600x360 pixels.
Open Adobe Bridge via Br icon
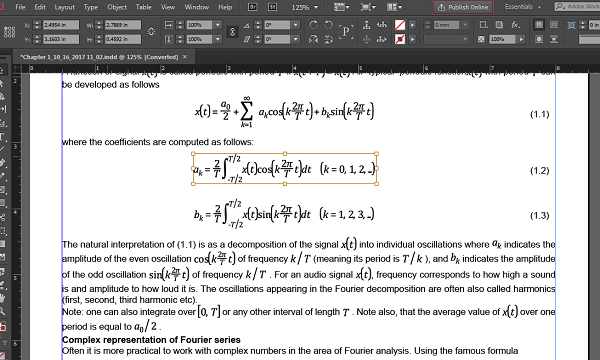pos(253,7)
